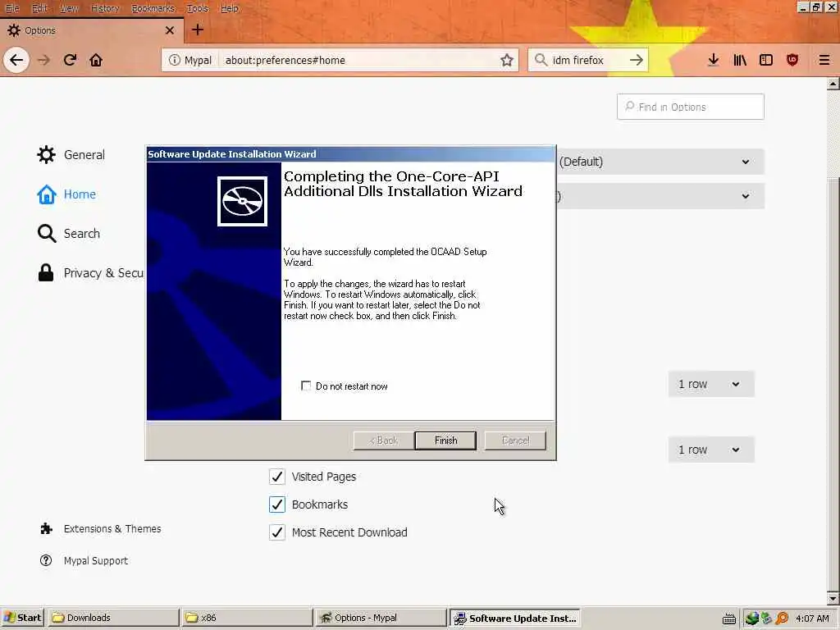Screen dimensions: 840x630
Task: Click the idm firefox search box
Action: click(x=588, y=60)
